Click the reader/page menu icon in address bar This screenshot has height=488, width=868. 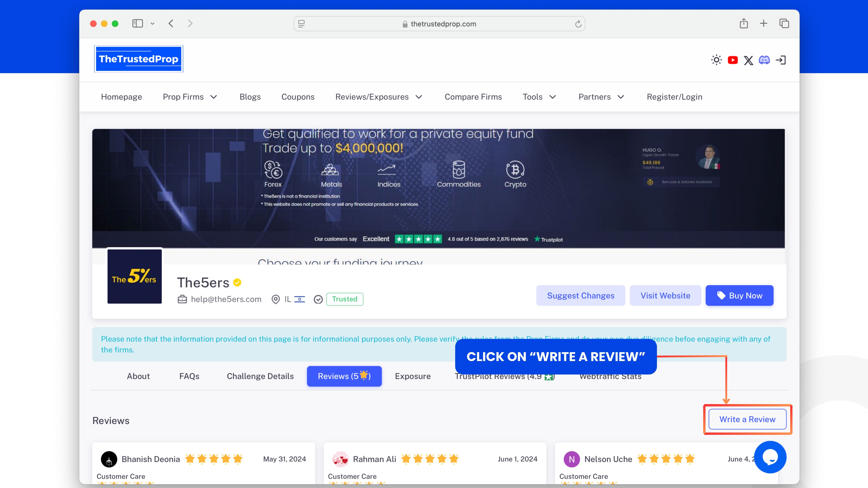tap(301, 24)
